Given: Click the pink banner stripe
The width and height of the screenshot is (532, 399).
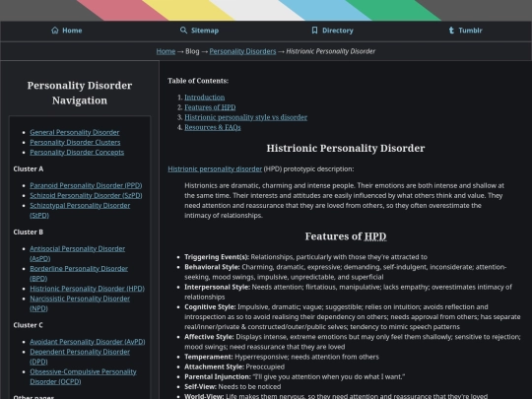Looking at the screenshot, I should coord(122,10).
